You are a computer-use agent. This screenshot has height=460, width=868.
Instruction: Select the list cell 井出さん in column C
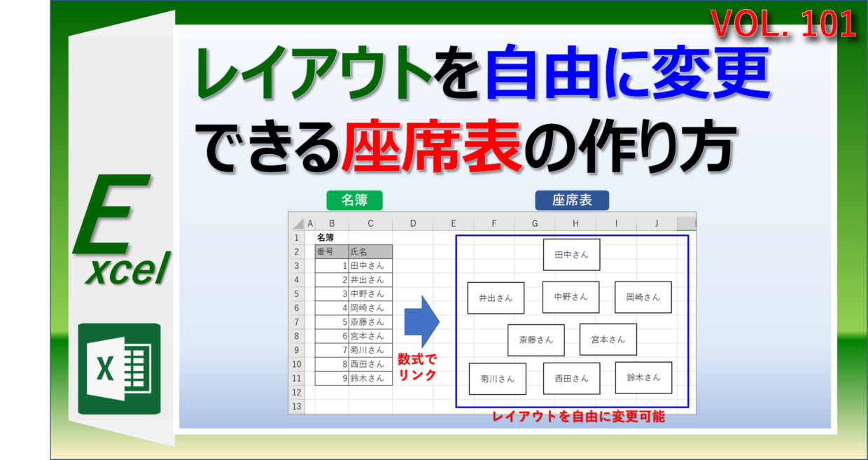pos(370,279)
